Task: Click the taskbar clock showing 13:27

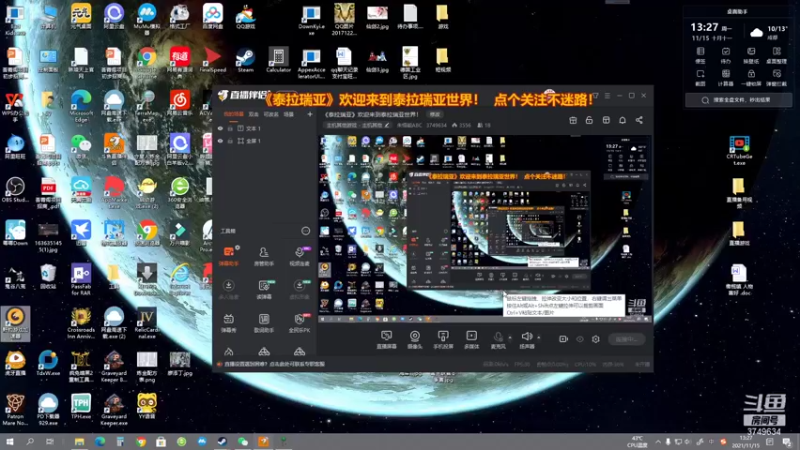Action: pyautogui.click(x=746, y=442)
